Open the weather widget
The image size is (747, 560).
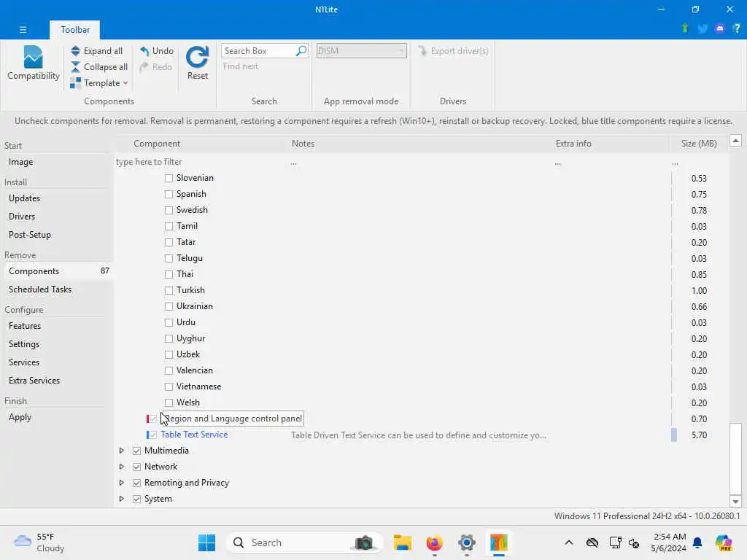(x=39, y=542)
